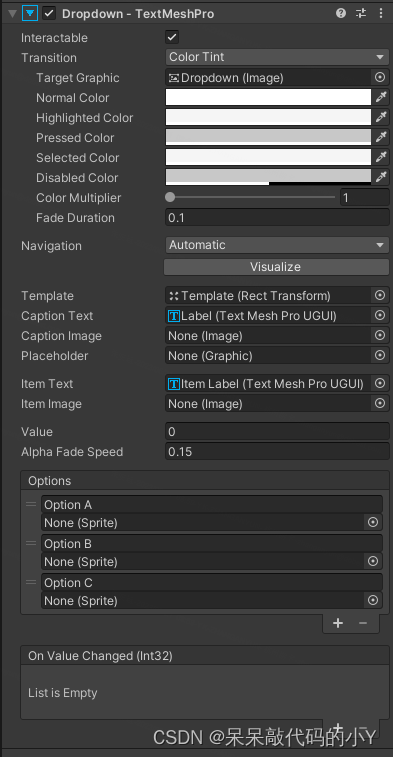Open sprite picker for Option B
Image resolution: width=393 pixels, height=757 pixels.
373,561
